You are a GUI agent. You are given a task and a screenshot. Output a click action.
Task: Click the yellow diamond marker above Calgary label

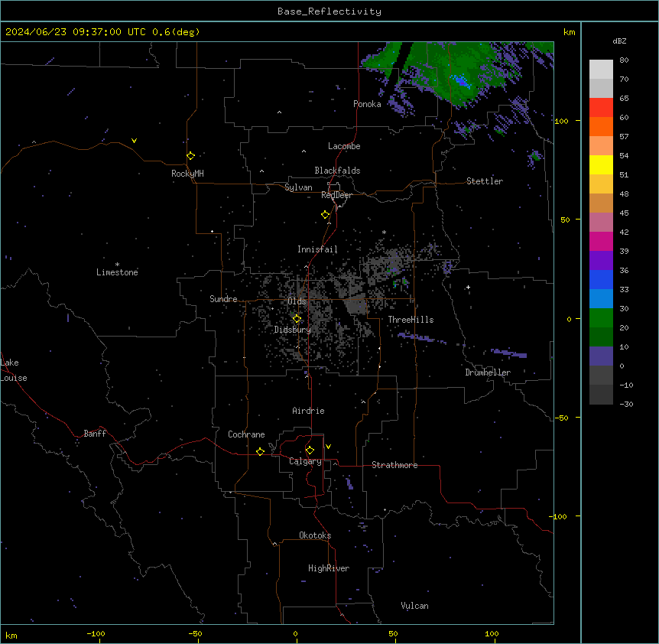pyautogui.click(x=310, y=450)
